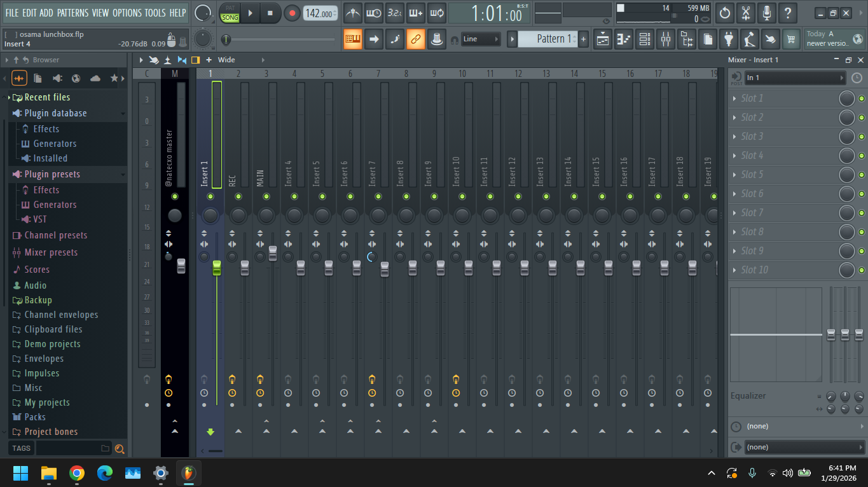Image resolution: width=868 pixels, height=487 pixels.
Task: Click the Insert 1 pan knob
Action: coord(210,215)
